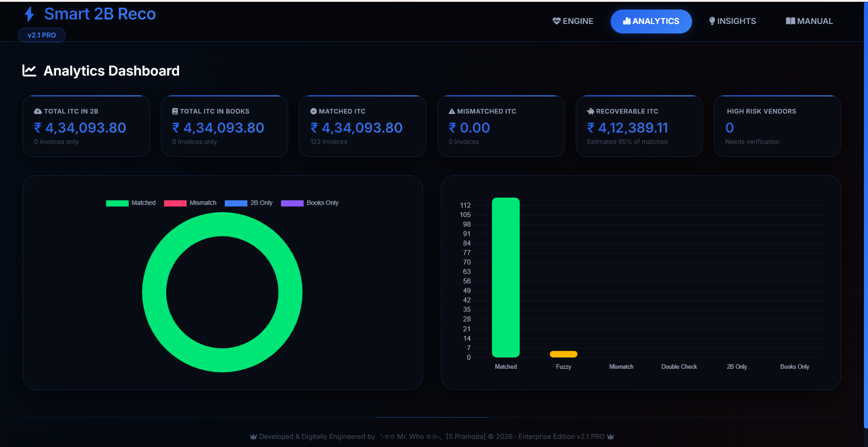The image size is (868, 447).
Task: Click 'Needs verification' text
Action: pos(752,142)
